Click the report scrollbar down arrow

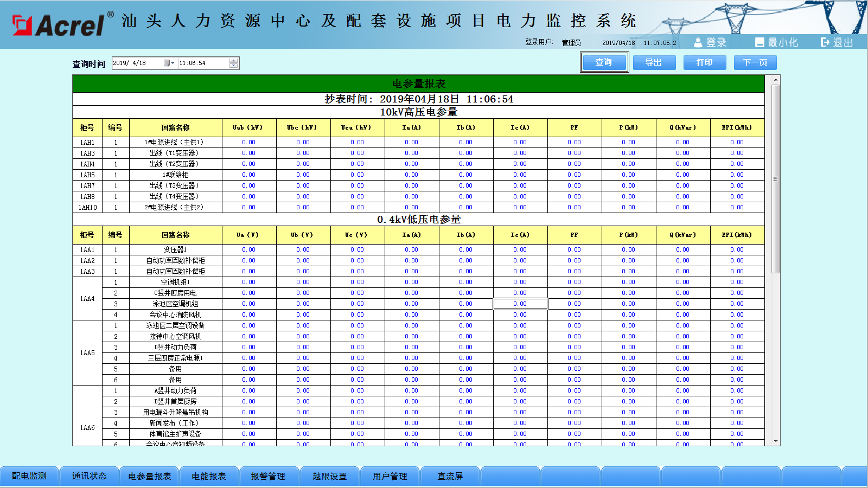coord(776,441)
